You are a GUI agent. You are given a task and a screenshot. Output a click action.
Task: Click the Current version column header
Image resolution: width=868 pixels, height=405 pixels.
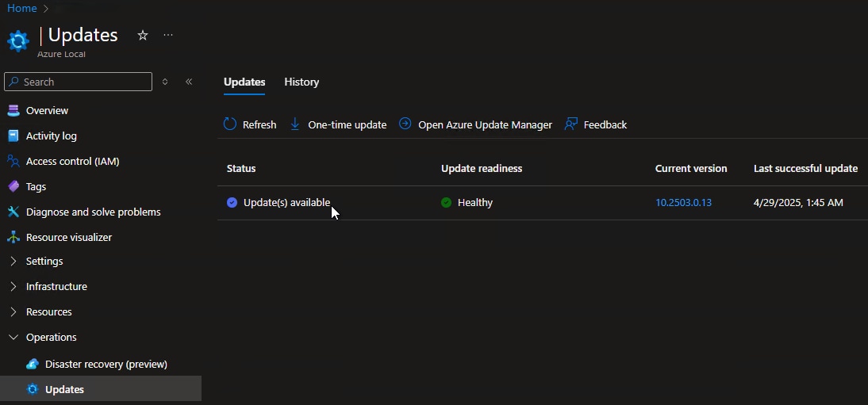pos(691,168)
